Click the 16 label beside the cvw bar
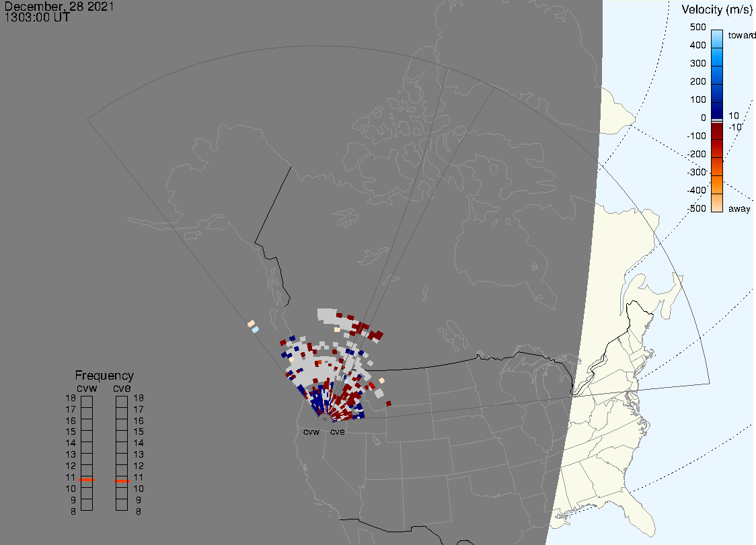The width and height of the screenshot is (756, 545). click(x=71, y=421)
